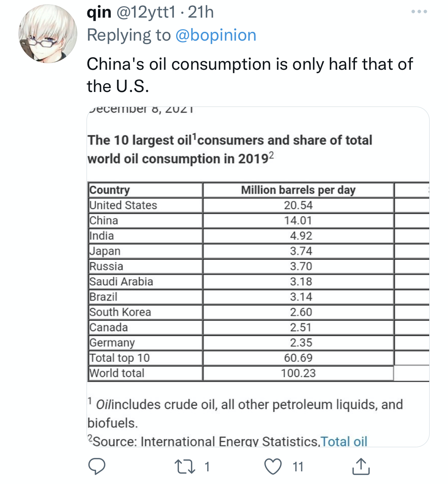The image size is (448, 484).
Task: Click China's 14.01 value cell
Action: (298, 221)
